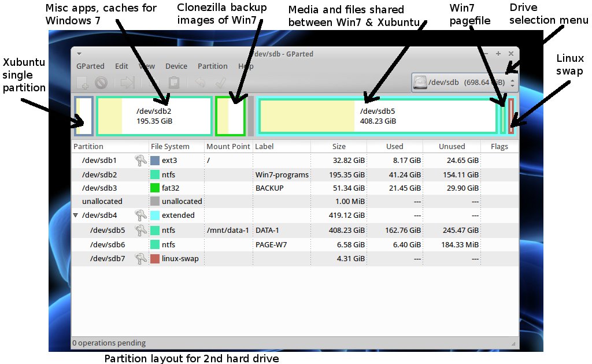The image size is (592, 364).
Task: Click the Paste partition toolbar icon
Action: pyautogui.click(x=173, y=83)
